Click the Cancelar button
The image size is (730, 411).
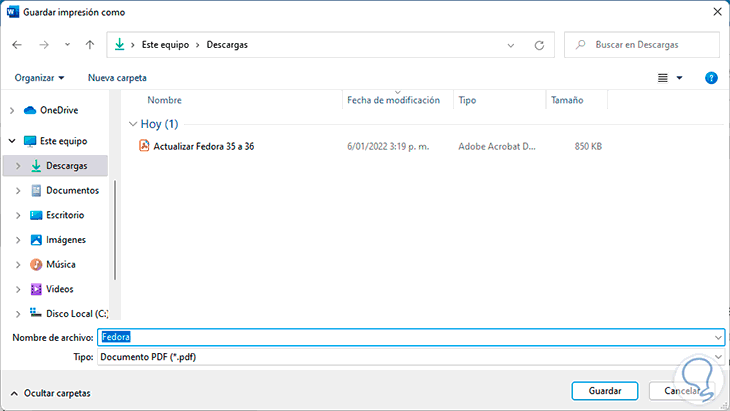pyautogui.click(x=682, y=391)
